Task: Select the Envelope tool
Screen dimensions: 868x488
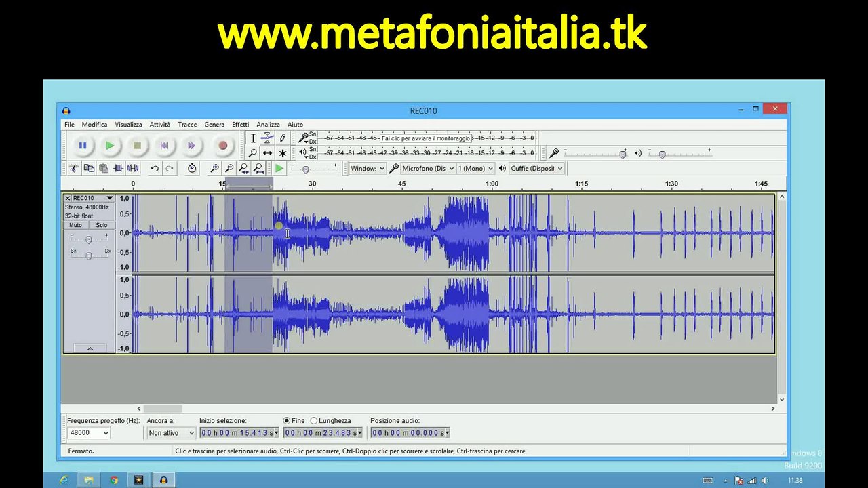Action: pos(267,138)
